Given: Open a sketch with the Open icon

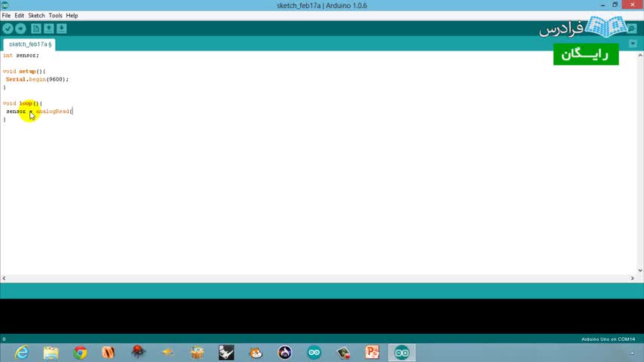Looking at the screenshot, I should click(x=49, y=29).
